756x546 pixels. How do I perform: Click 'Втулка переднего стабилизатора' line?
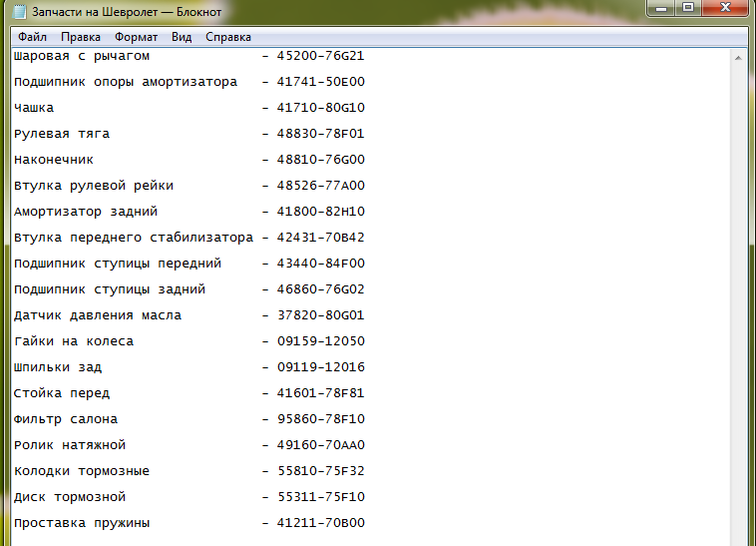[134, 238]
